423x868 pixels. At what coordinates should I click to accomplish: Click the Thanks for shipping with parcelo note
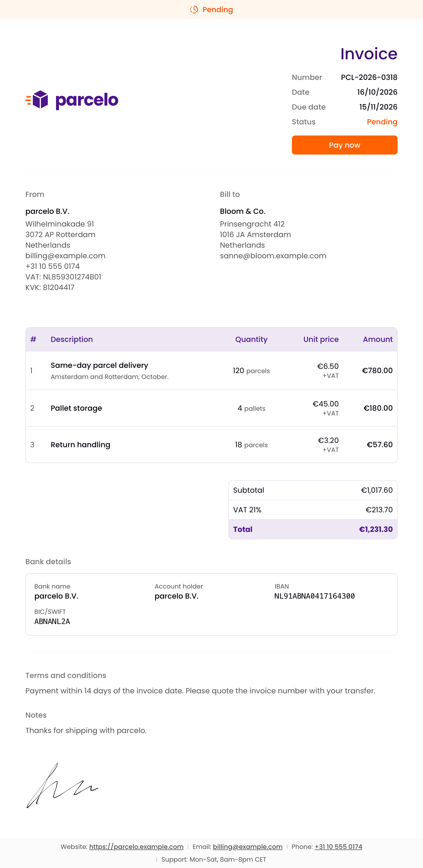(x=86, y=730)
